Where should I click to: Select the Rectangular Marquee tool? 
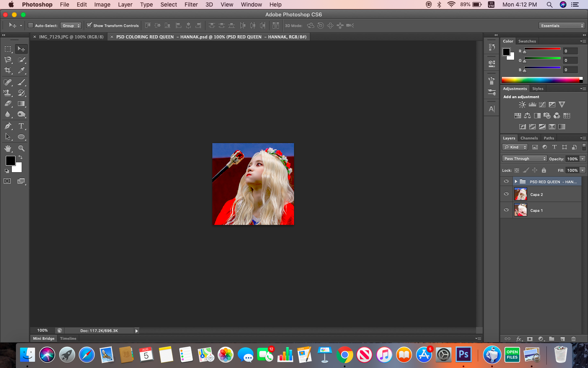pos(8,49)
